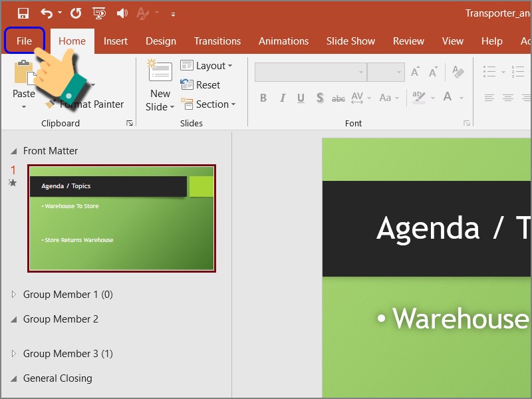
Task: Toggle italic formatting
Action: click(x=281, y=97)
